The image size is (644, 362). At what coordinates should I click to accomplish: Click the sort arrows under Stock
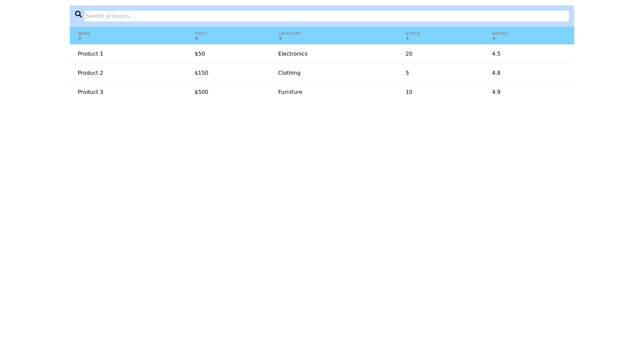(x=408, y=38)
